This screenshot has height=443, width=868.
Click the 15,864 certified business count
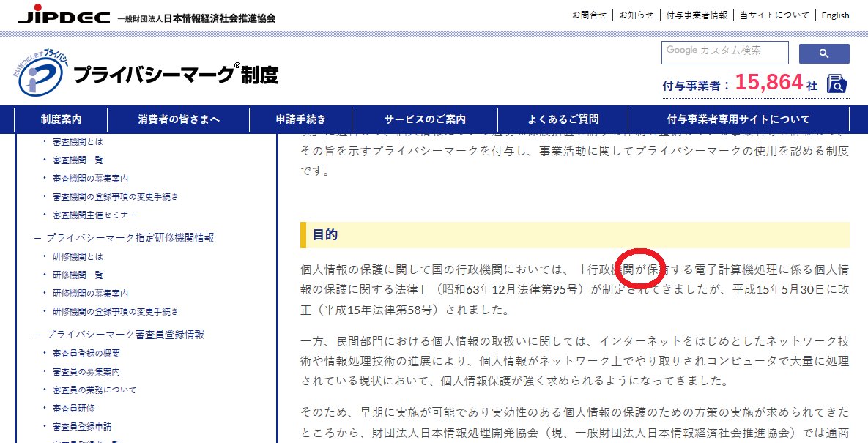coord(769,83)
